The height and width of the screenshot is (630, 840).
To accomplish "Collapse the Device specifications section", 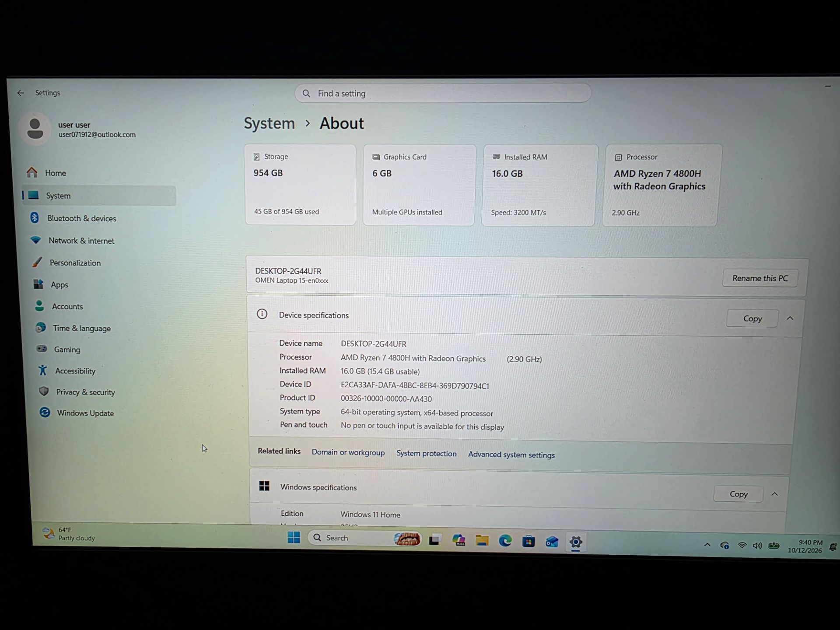I will click(790, 318).
